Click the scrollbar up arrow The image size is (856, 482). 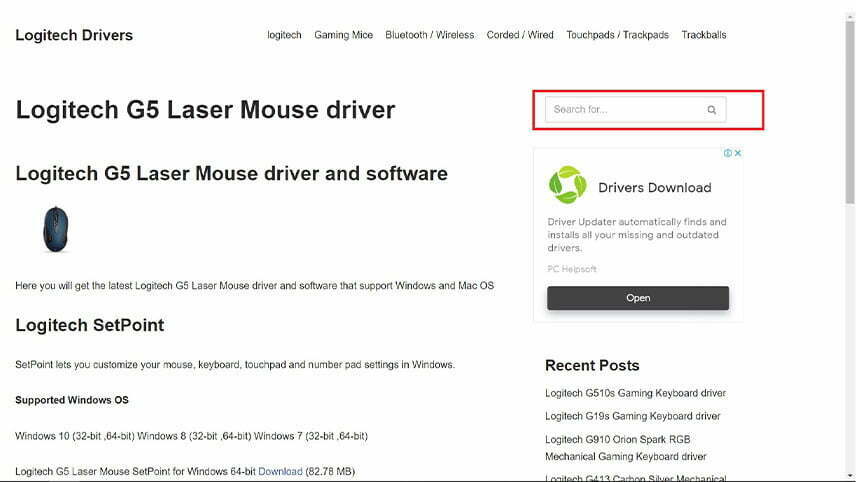click(x=850, y=17)
